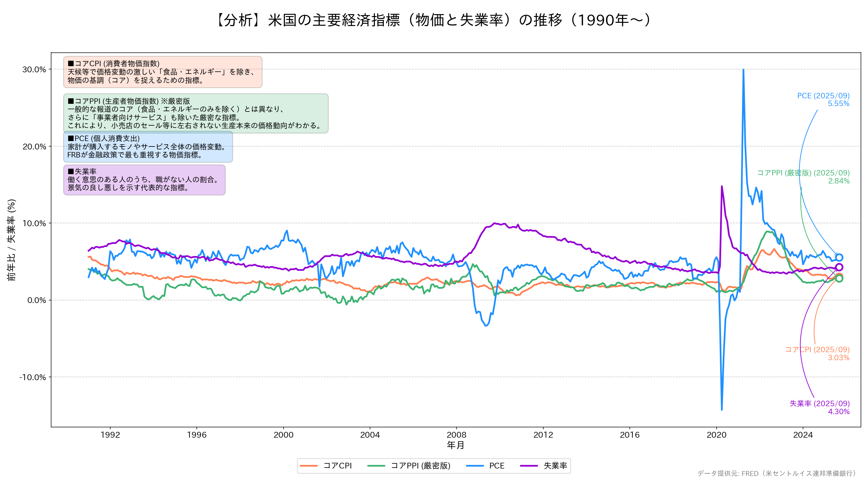This screenshot has height=482, width=868.
Task: Click the 年月 axis label
Action: 456,445
